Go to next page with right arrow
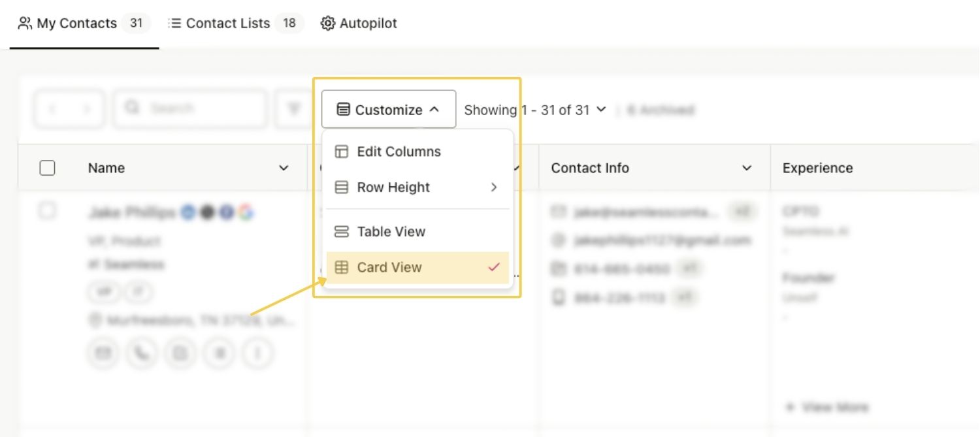 86,108
